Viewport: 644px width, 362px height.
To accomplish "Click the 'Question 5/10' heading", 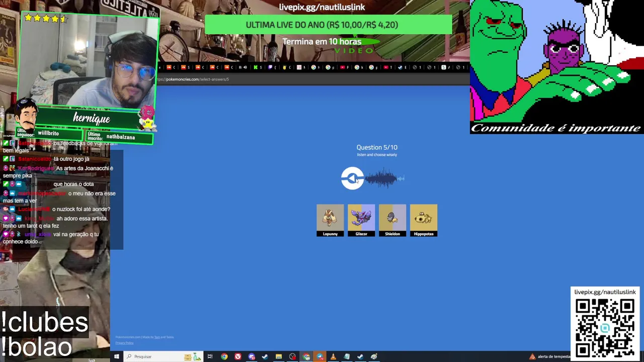I will [x=377, y=147].
